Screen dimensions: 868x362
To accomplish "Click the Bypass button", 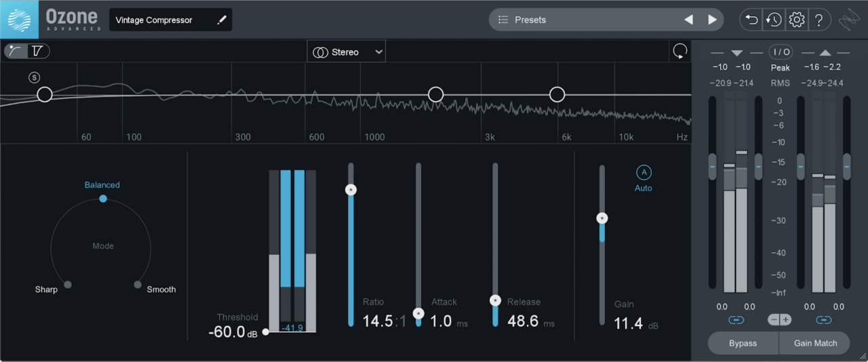I will pos(743,343).
